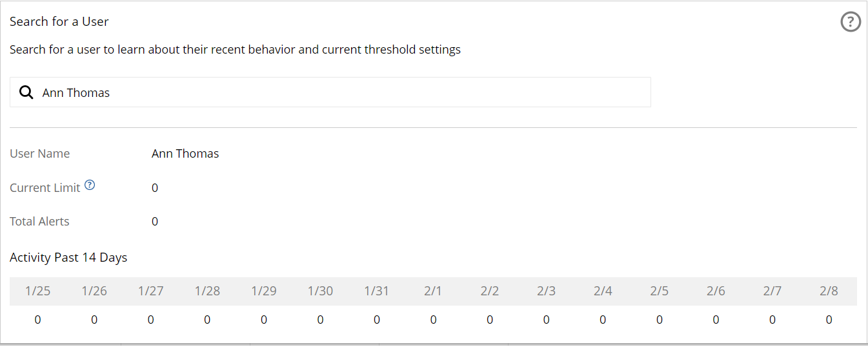Select the 1/30 date column header
Viewport: 868px width, 347px height.
(x=320, y=291)
